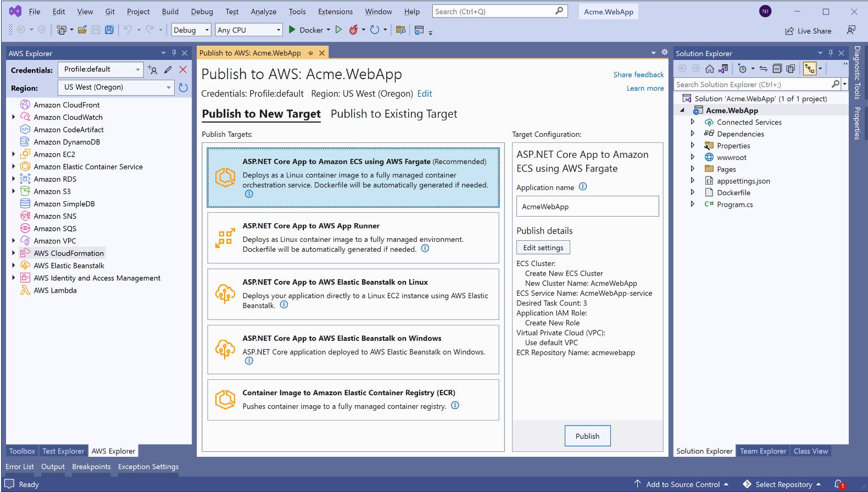Click the Learn more link
Image resolution: width=868 pixels, height=492 pixels.
click(645, 88)
